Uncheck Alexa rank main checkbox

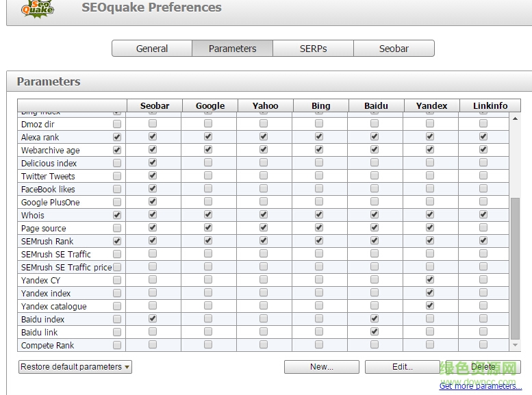pos(117,138)
